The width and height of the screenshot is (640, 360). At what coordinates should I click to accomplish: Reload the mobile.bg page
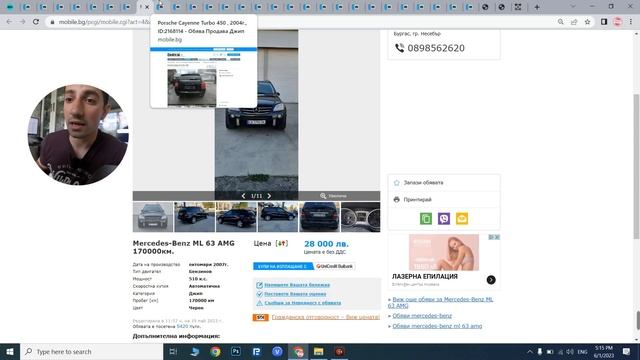36,22
